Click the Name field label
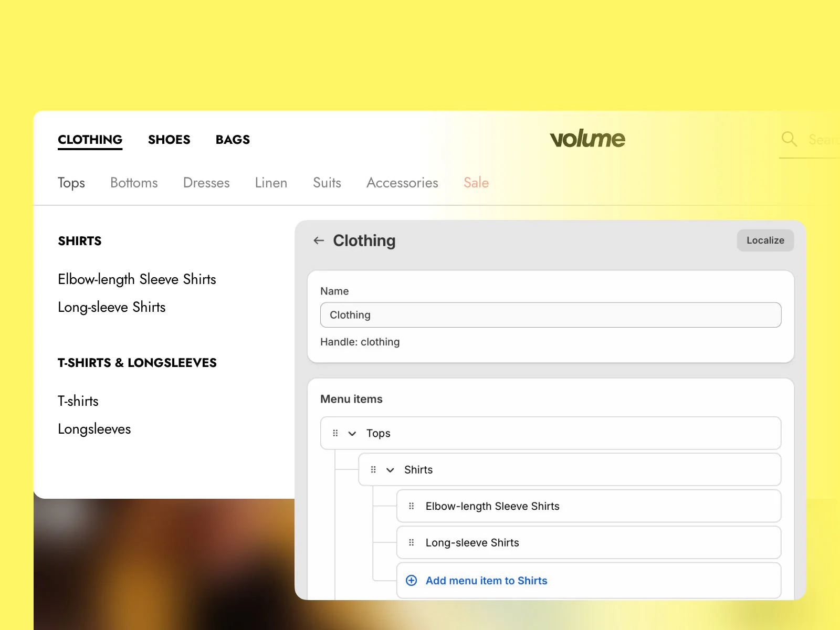 (334, 291)
